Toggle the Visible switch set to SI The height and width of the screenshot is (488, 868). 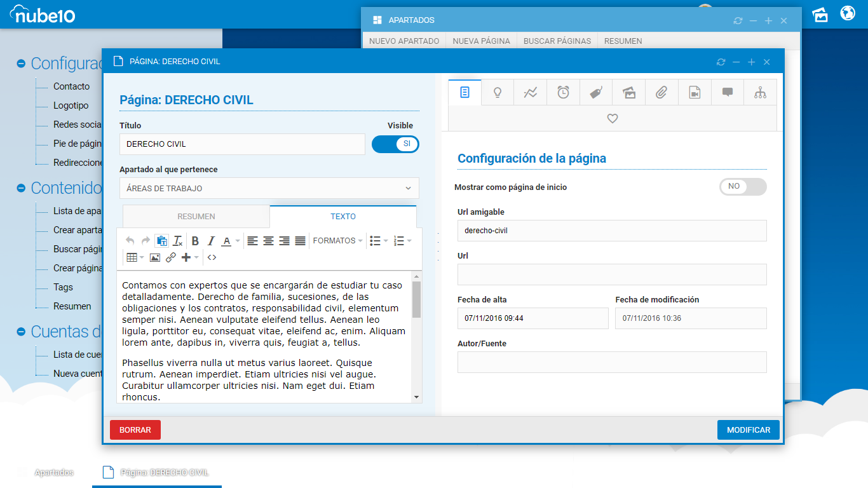[x=395, y=144]
